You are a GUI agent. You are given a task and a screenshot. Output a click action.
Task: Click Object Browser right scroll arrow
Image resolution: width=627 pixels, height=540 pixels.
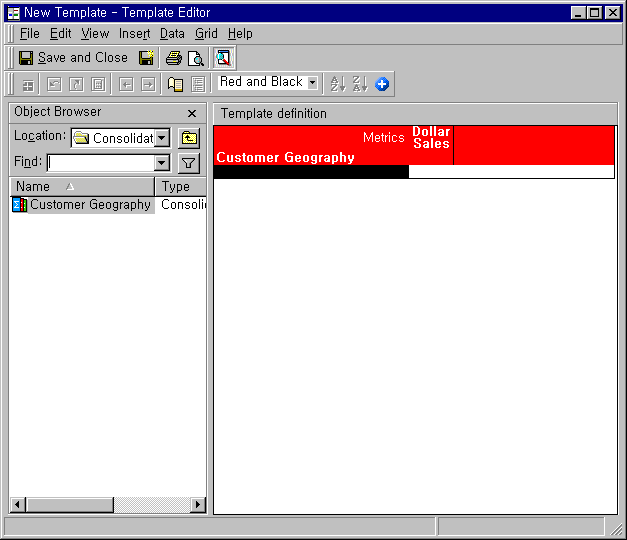pyautogui.click(x=198, y=505)
